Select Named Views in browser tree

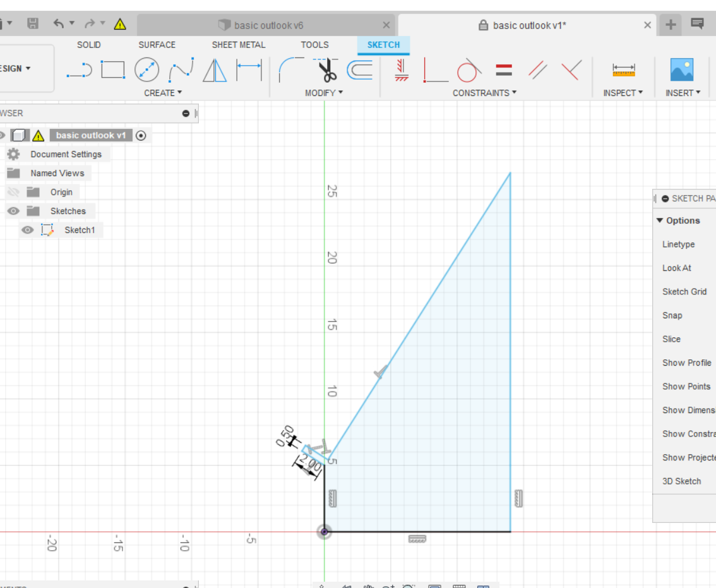tap(57, 173)
